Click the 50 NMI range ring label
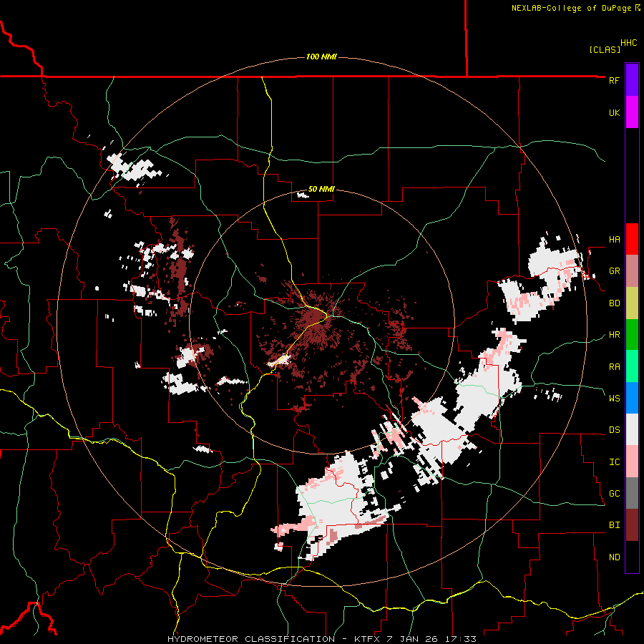 point(321,190)
